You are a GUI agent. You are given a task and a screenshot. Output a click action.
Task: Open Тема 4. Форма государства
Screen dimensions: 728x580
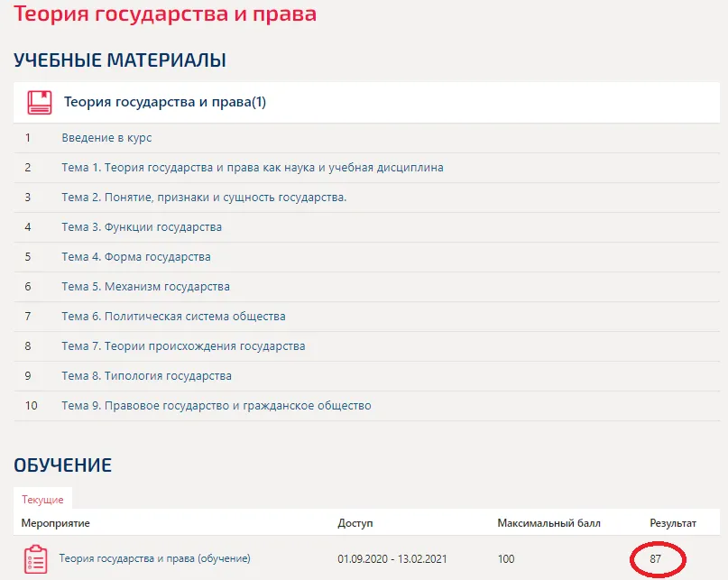point(136,257)
